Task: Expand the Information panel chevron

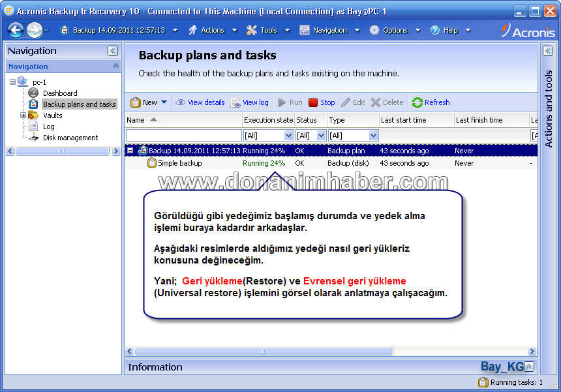Action: (x=529, y=367)
